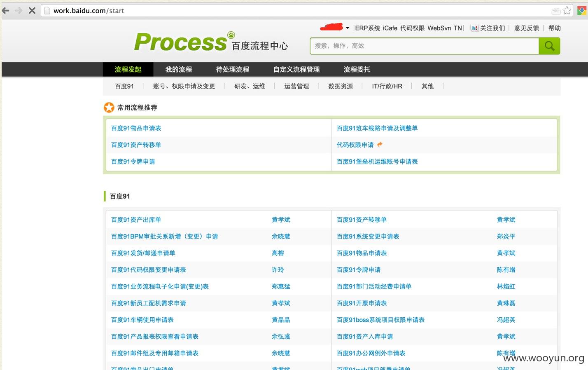Open 百度91部门活动经费申请单
The width and height of the screenshot is (588, 370).
pos(374,286)
